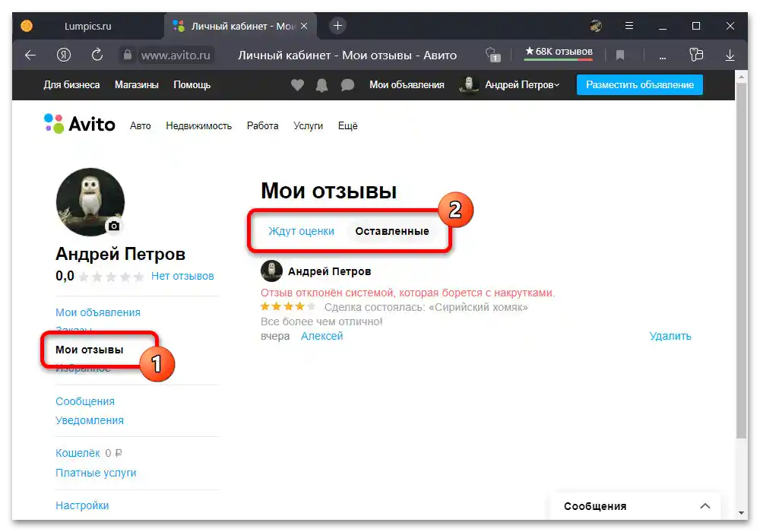Image resolution: width=760 pixels, height=532 pixels.
Task: Open a new tab with the plus button
Action: click(337, 26)
